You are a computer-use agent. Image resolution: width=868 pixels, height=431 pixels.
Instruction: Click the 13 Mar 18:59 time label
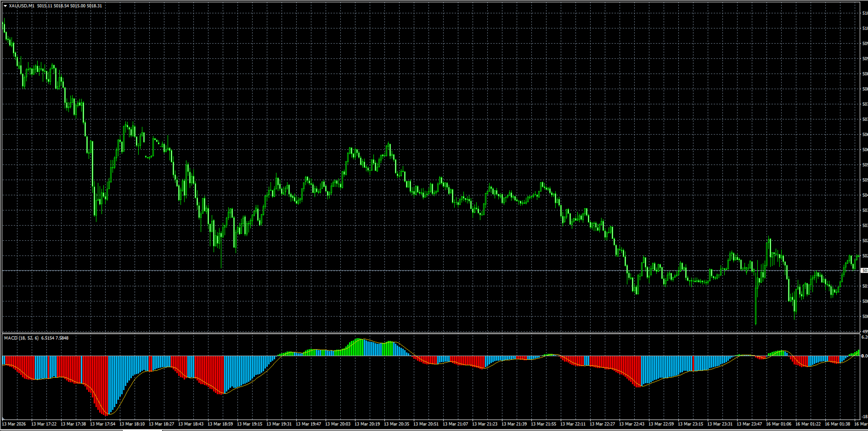pos(220,424)
